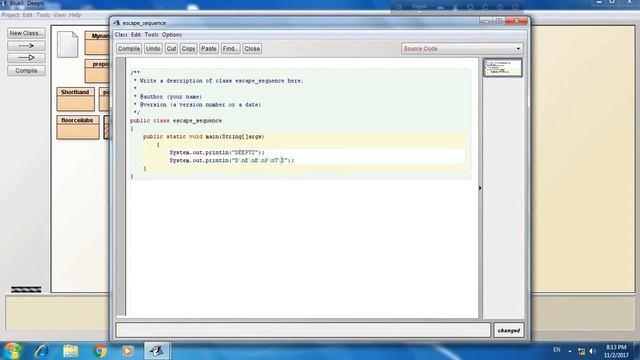Open File Explorer from taskbar
The height and width of the screenshot is (360, 640).
71,351
